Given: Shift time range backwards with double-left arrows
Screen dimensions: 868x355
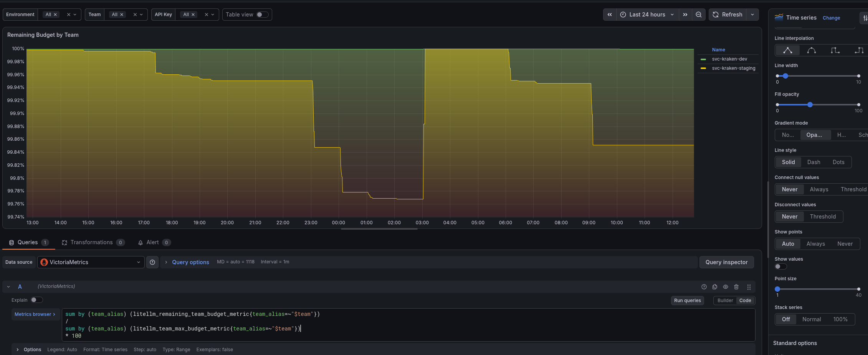Looking at the screenshot, I should [610, 15].
